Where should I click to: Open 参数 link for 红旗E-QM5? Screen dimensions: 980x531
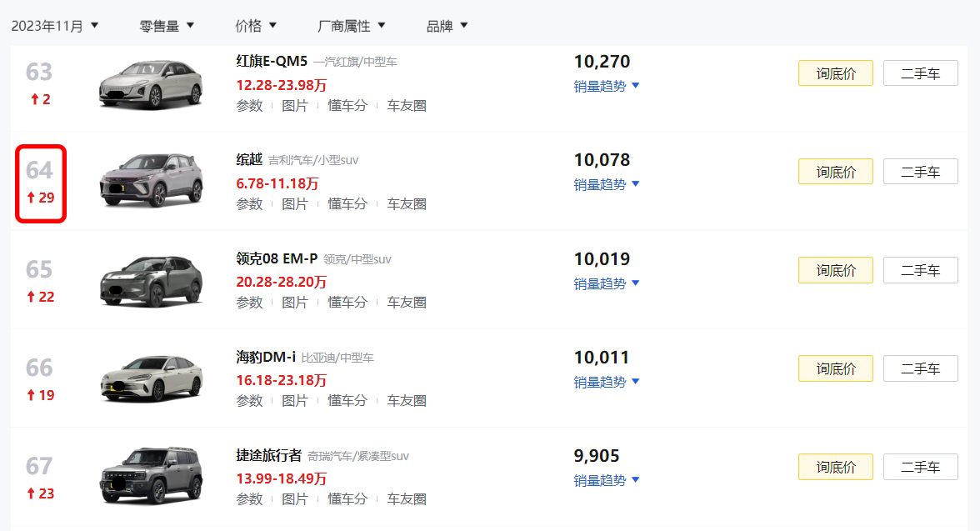point(249,106)
